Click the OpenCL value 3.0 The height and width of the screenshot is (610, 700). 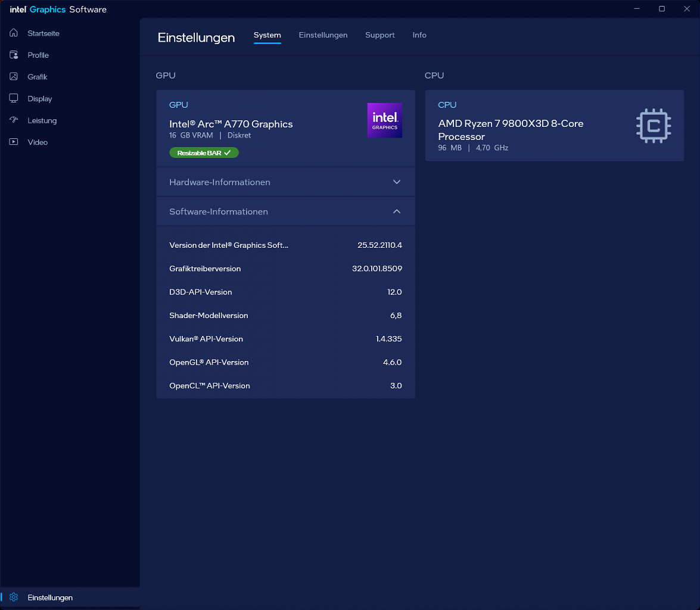click(x=396, y=386)
